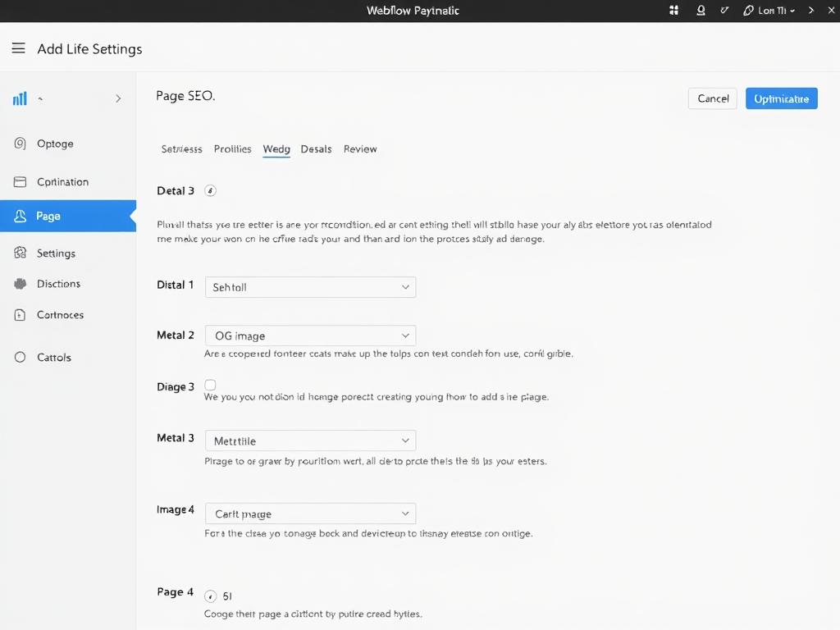The height and width of the screenshot is (630, 840).
Task: Click the Settings sidebar icon
Action: point(20,253)
